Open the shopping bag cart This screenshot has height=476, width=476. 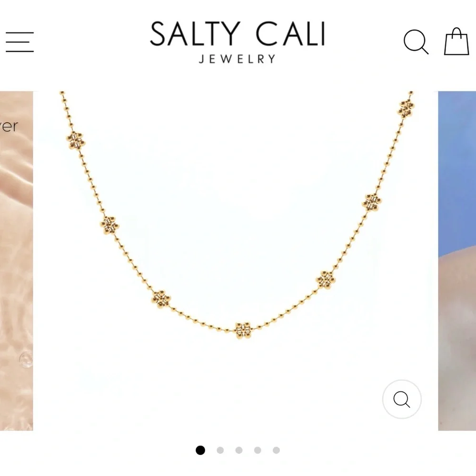(456, 41)
